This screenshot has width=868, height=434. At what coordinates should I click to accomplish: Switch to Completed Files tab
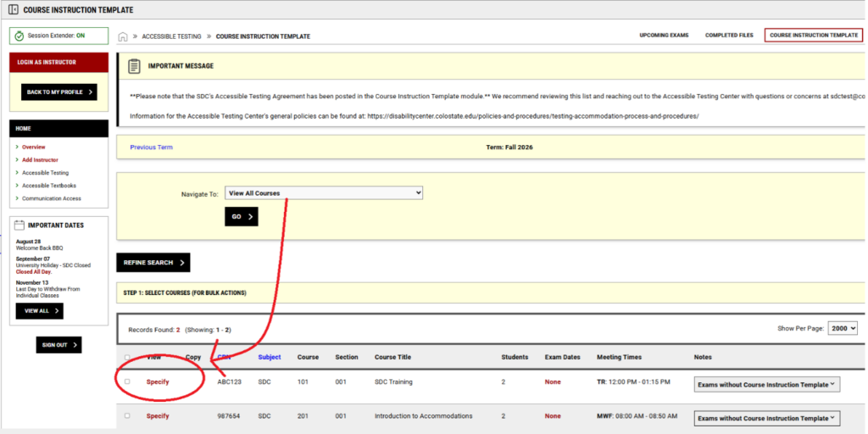(x=729, y=35)
